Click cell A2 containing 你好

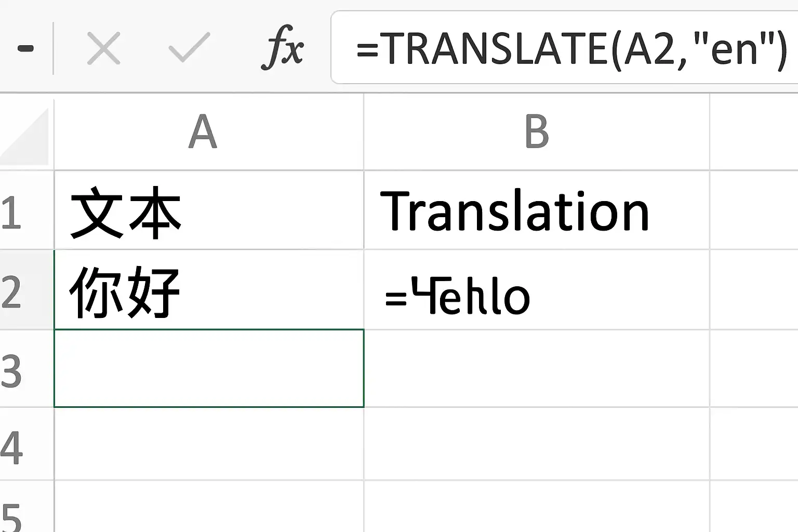pos(209,289)
